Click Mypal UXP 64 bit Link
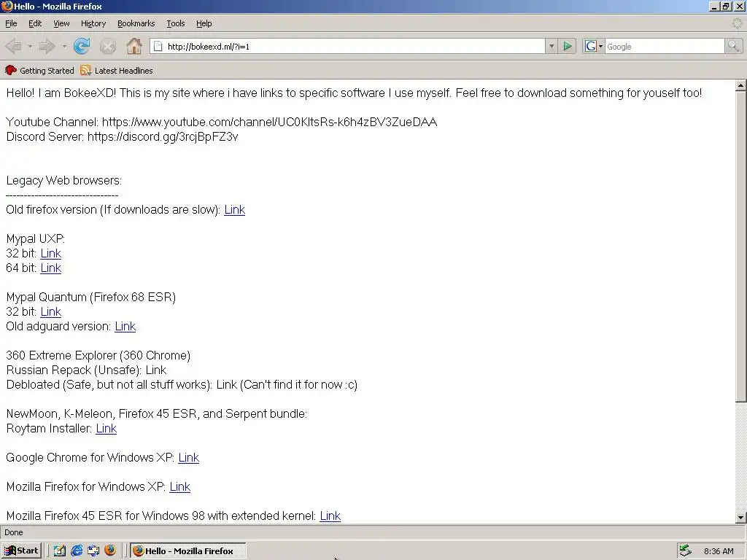Viewport: 747px width, 560px height. tap(50, 268)
